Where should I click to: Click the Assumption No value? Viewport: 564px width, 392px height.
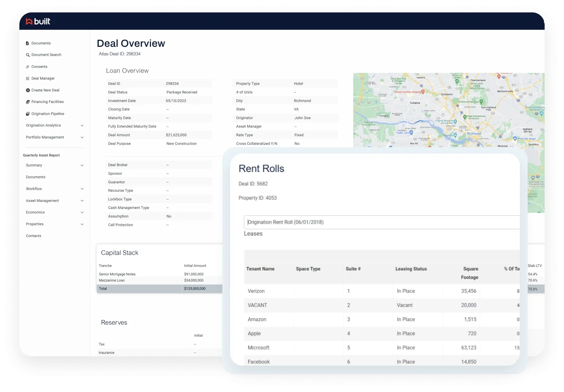(x=169, y=217)
